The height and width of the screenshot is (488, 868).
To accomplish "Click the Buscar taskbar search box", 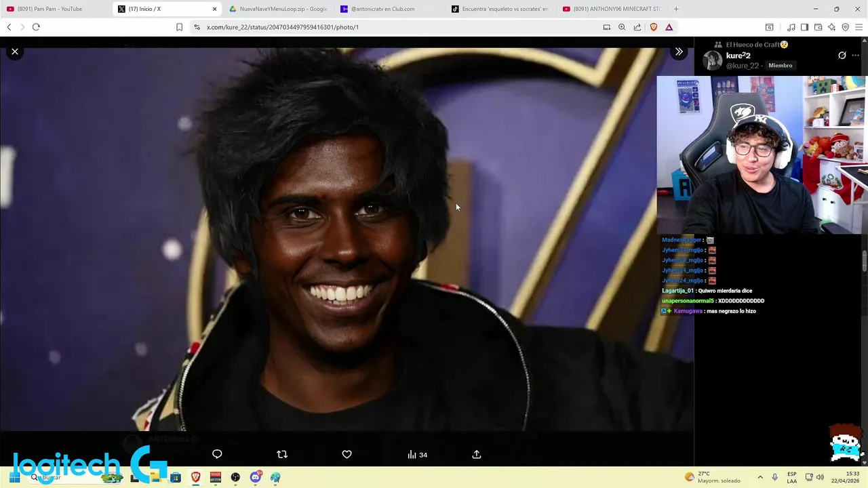I will pyautogui.click(x=77, y=477).
